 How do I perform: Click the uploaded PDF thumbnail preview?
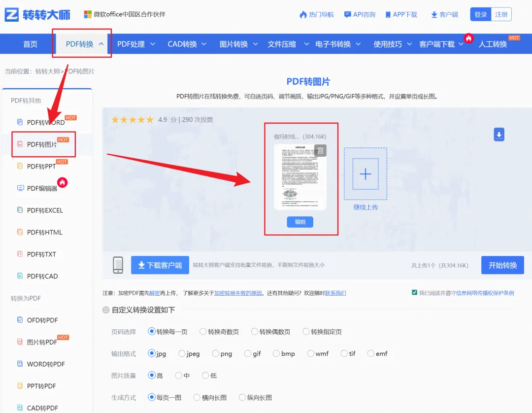pos(300,177)
